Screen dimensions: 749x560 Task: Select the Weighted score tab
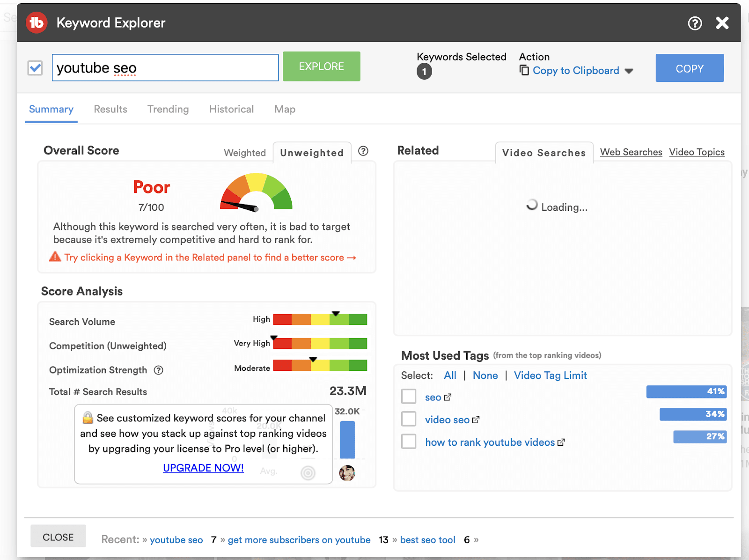(245, 153)
